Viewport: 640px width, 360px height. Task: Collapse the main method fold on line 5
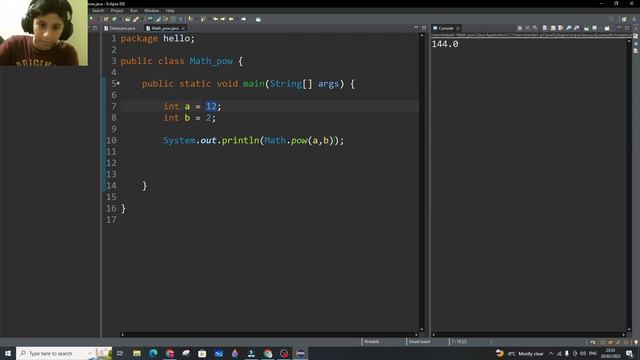[118, 84]
